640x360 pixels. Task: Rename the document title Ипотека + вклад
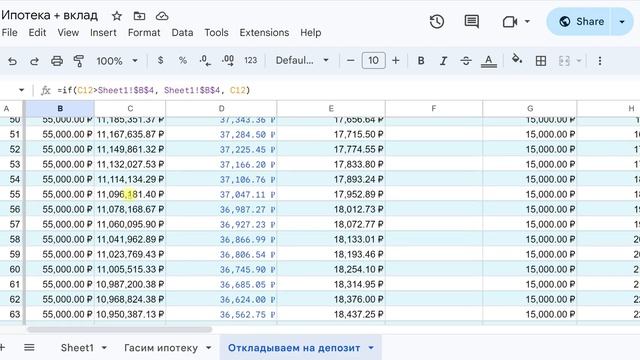50,16
